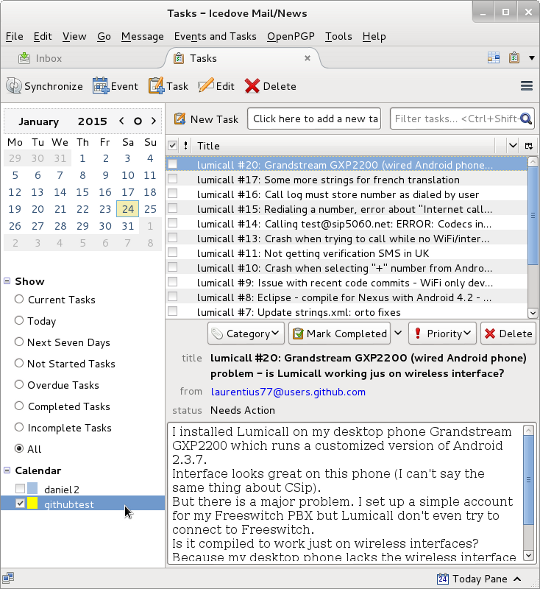The width and height of the screenshot is (540, 589).
Task: Collapse the Show section
Action: (7, 281)
